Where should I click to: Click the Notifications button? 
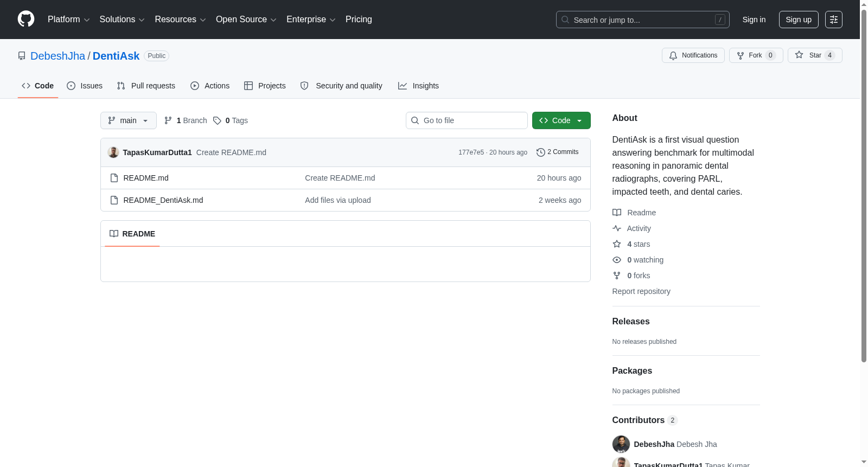693,55
